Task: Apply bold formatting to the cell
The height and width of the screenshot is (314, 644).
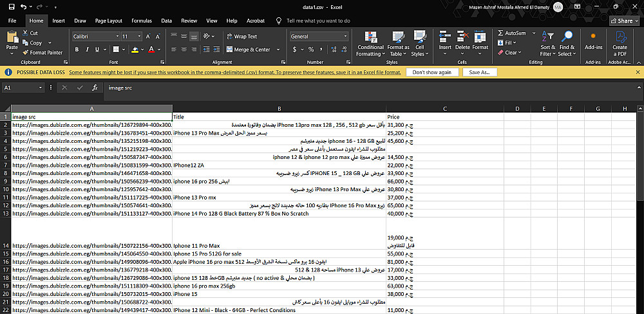Action: tap(77, 49)
